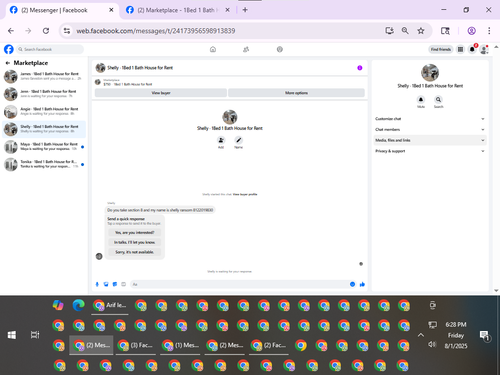The image size is (500, 375).
Task: Click the Mute bell in chat details
Action: coord(421,99)
